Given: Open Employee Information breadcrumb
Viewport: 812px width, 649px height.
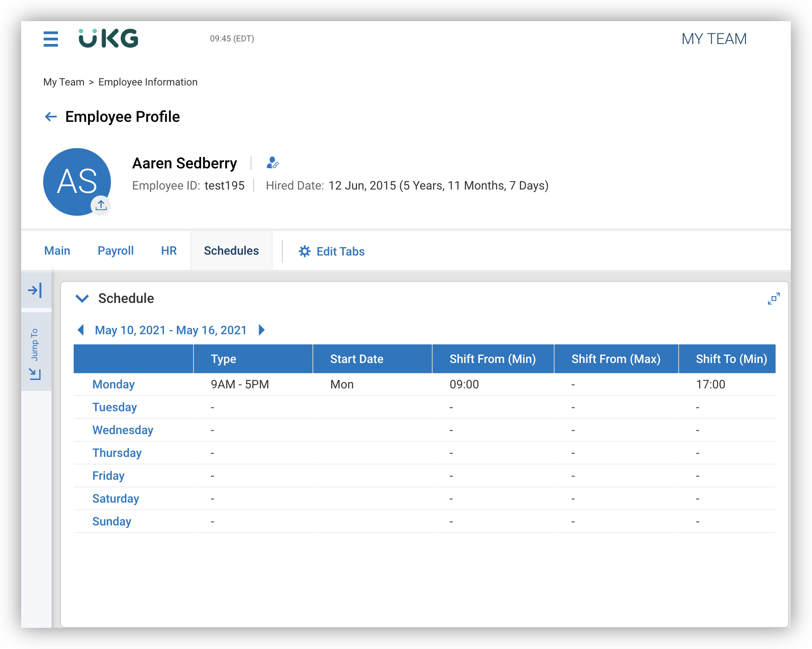Looking at the screenshot, I should click(147, 82).
